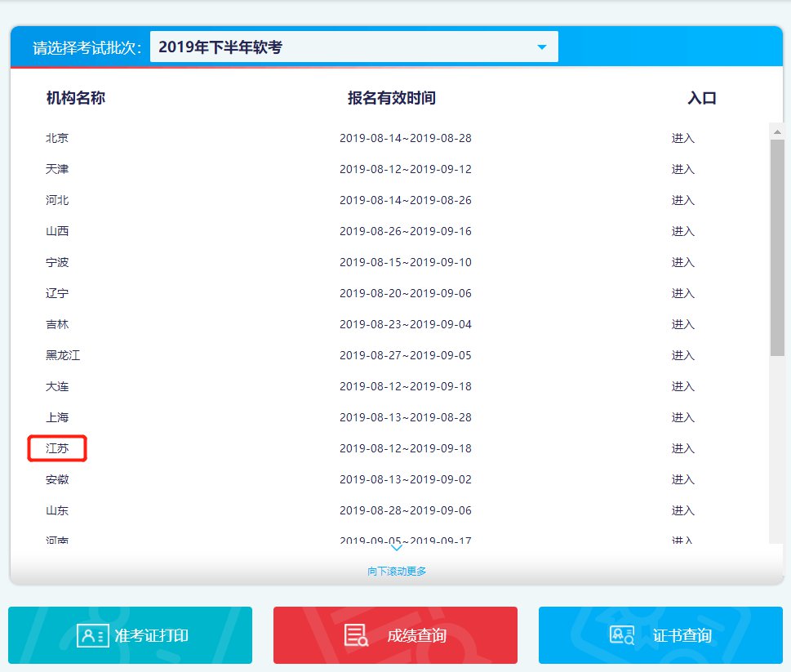Image resolution: width=791 pixels, height=672 pixels.
Task: Click scrollbar up arrow in list
Action: [x=777, y=131]
